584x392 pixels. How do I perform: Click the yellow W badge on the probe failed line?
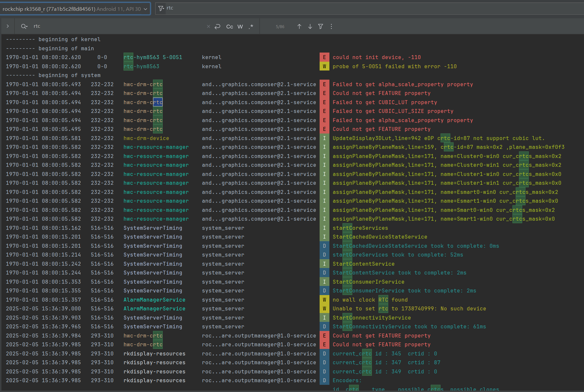pyautogui.click(x=324, y=67)
